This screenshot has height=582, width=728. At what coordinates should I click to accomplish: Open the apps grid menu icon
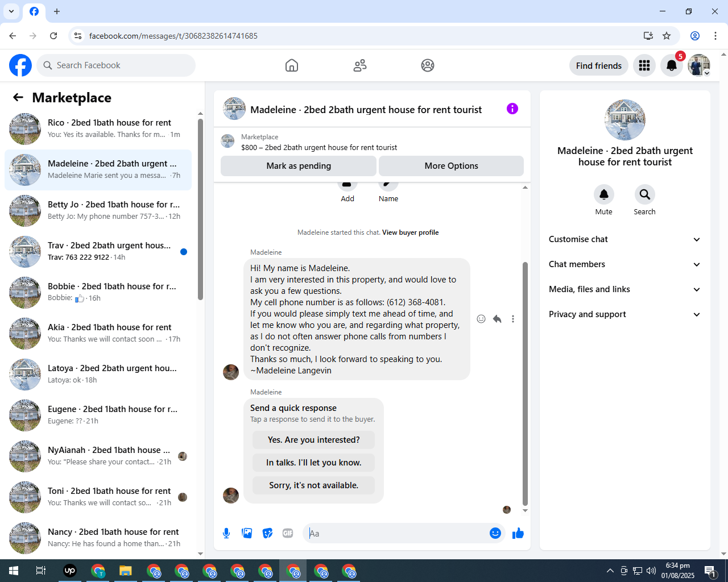coord(644,65)
